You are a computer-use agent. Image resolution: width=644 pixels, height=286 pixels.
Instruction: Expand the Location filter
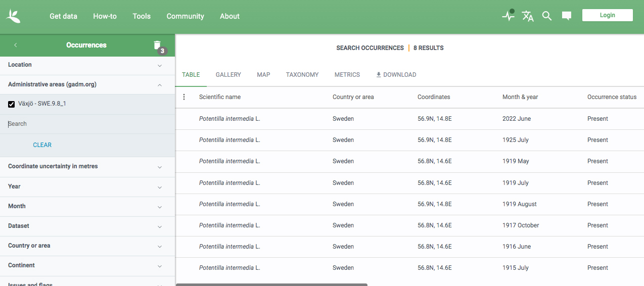click(87, 65)
